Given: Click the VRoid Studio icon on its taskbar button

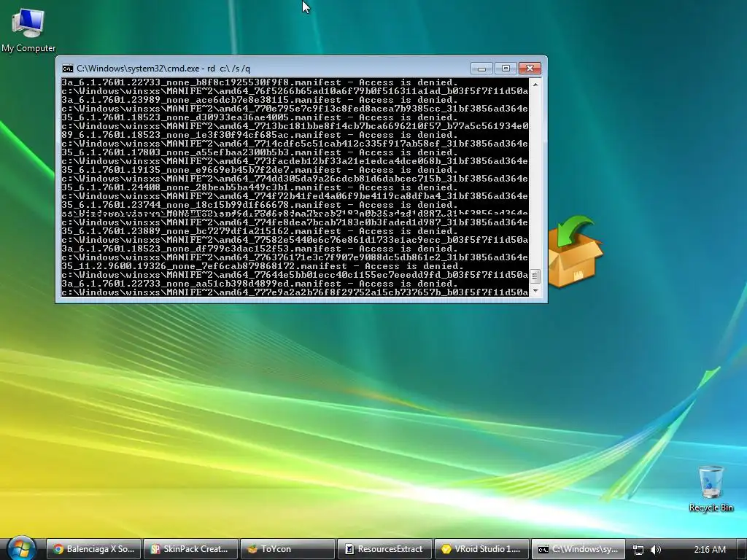Looking at the screenshot, I should coord(446,549).
